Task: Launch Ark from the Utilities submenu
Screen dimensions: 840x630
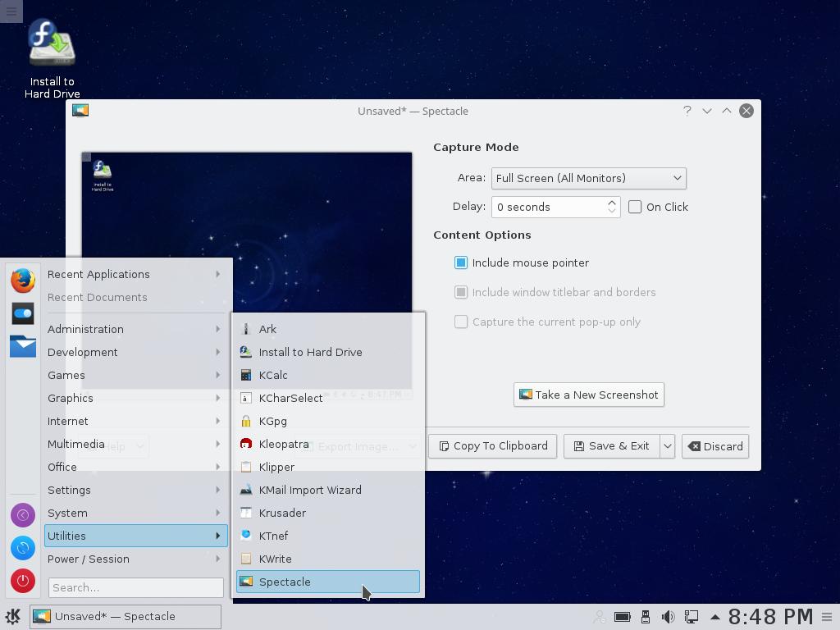Action: click(x=328, y=329)
